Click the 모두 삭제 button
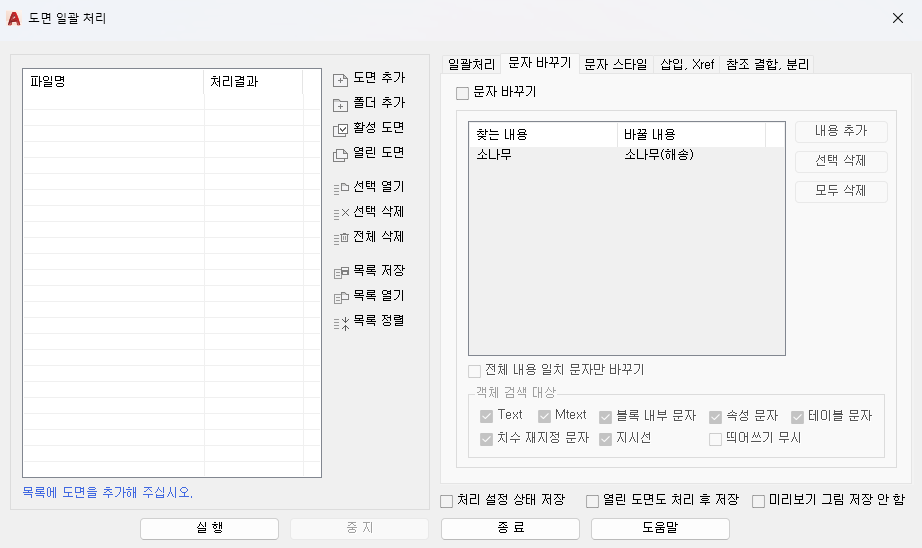This screenshot has height=548, width=922. tap(841, 191)
